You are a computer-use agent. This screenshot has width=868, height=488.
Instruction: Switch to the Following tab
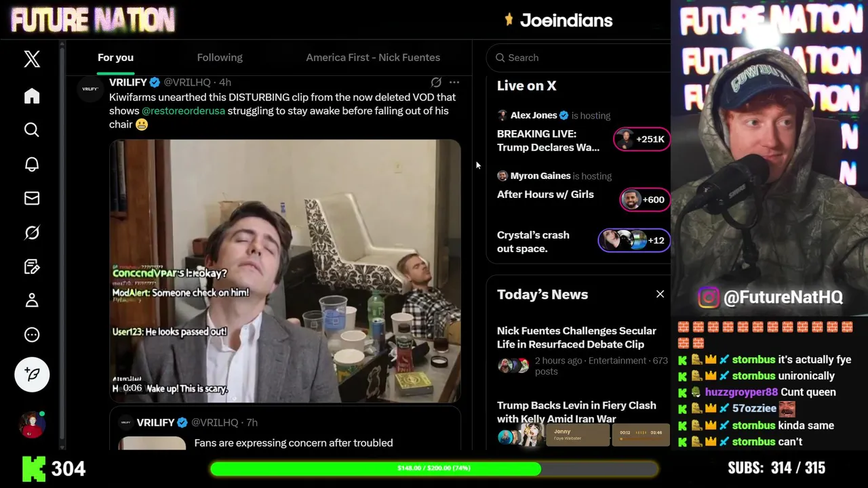(x=220, y=58)
